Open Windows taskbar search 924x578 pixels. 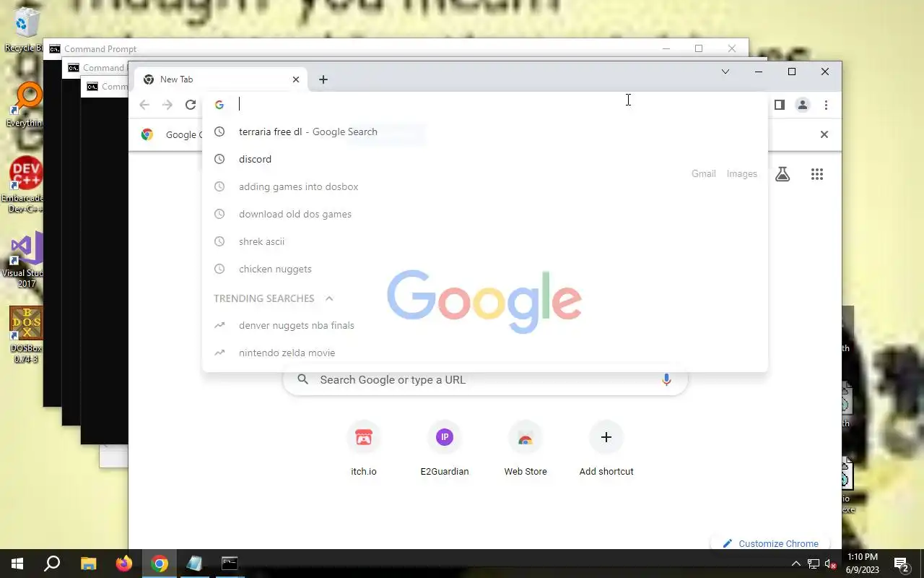[x=52, y=564]
